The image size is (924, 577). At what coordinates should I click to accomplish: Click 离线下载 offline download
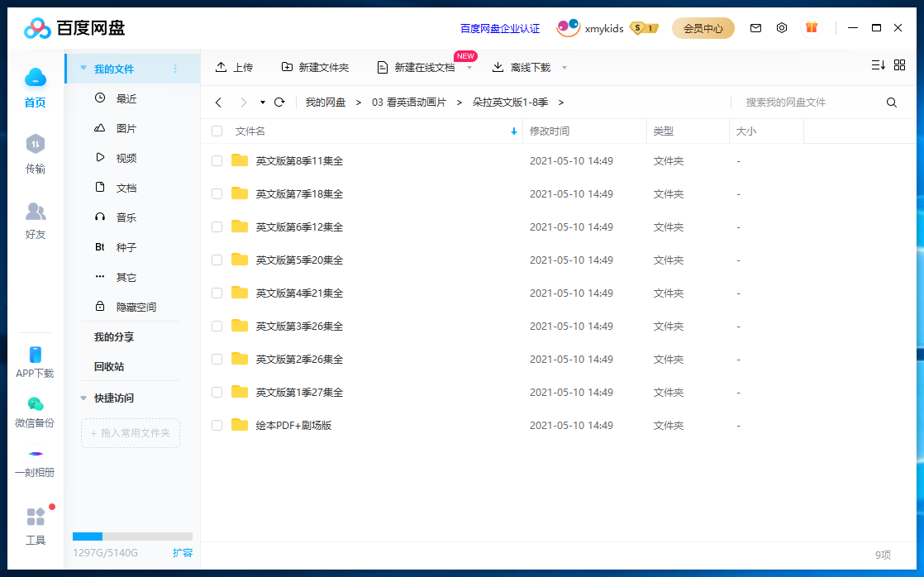pyautogui.click(x=521, y=67)
